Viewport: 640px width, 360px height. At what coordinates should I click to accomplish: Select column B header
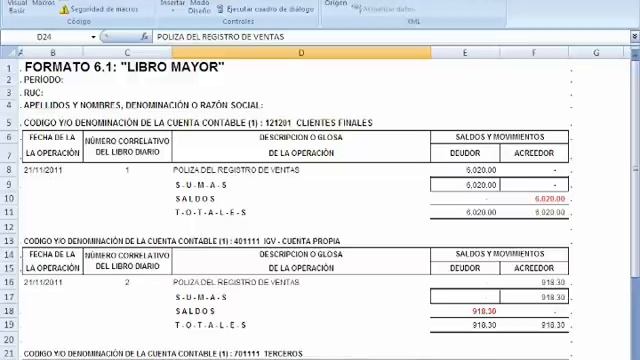click(x=53, y=52)
